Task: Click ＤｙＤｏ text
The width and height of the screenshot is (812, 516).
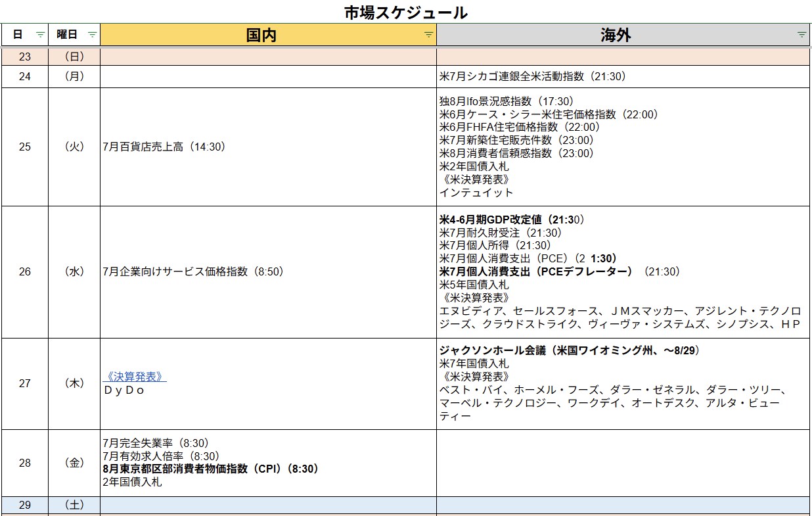Action: (x=124, y=390)
